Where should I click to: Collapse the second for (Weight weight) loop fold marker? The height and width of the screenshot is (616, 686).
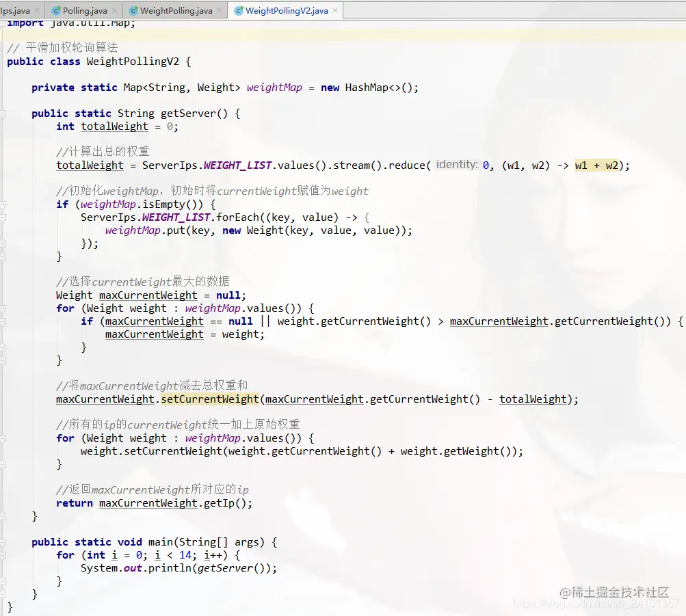[3, 438]
